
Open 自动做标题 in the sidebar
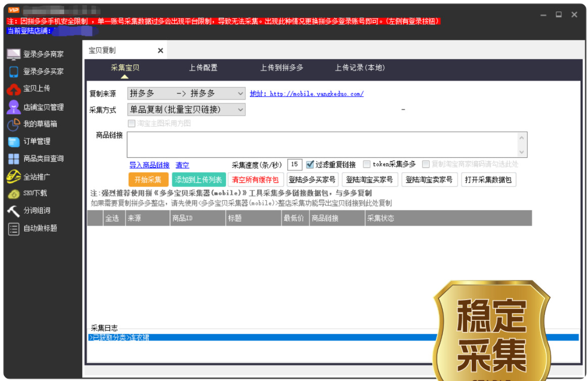coord(40,228)
